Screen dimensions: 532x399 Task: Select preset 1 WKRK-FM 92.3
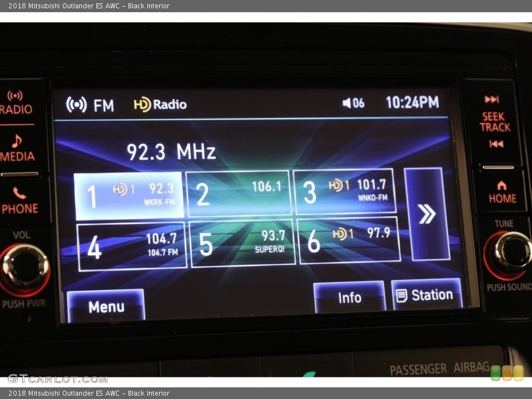click(x=129, y=196)
